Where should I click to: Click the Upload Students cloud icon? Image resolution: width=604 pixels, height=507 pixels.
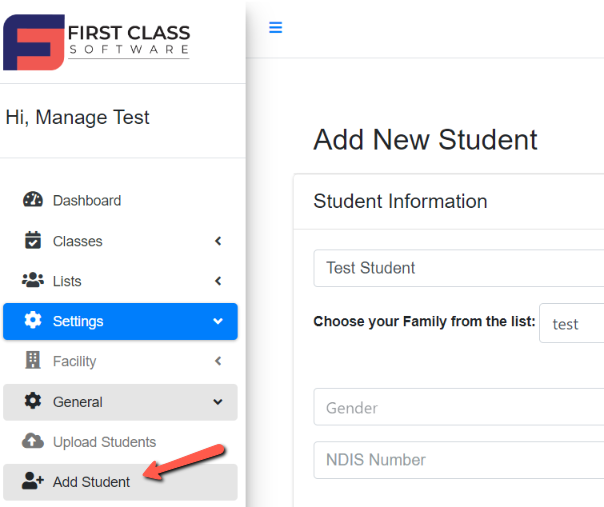pyautogui.click(x=33, y=441)
